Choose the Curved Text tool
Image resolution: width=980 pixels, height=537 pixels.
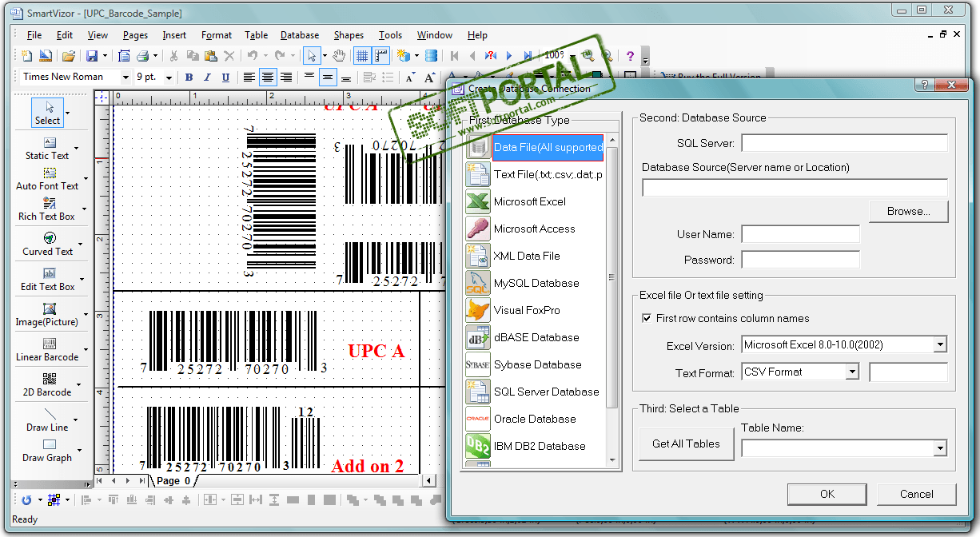47,245
